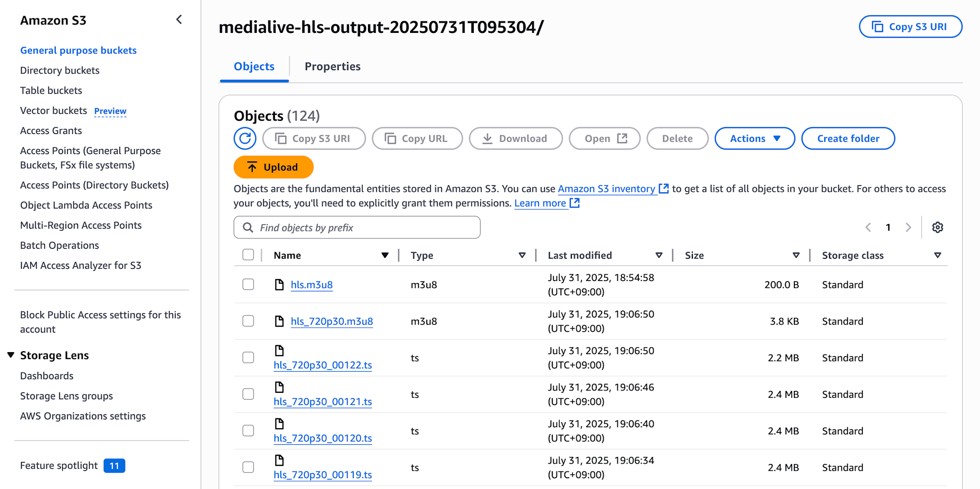Click file icon above hls_720p30_00119.ts
Image resolution: width=980 pixels, height=489 pixels.
click(279, 460)
